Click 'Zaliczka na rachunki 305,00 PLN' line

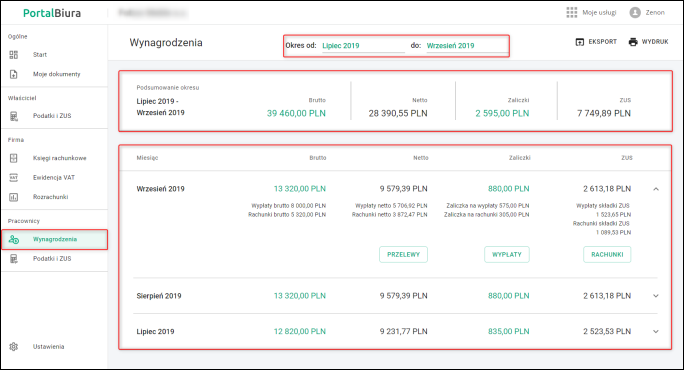click(487, 215)
